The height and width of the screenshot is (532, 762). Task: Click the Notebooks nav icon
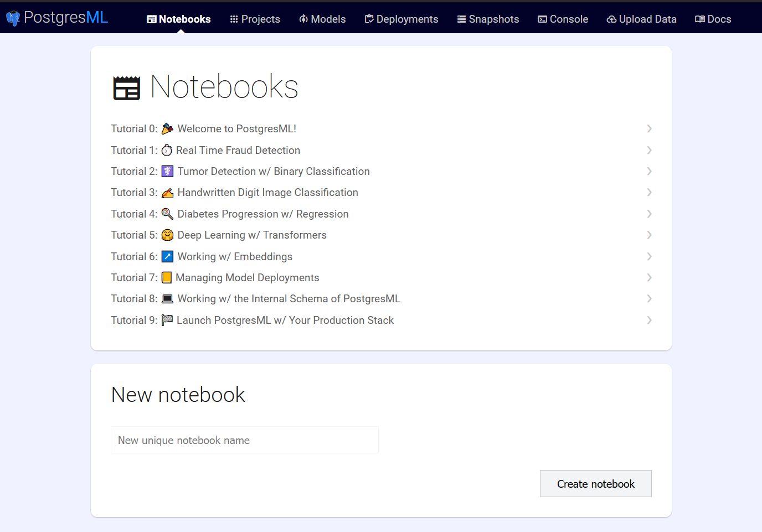click(x=151, y=19)
